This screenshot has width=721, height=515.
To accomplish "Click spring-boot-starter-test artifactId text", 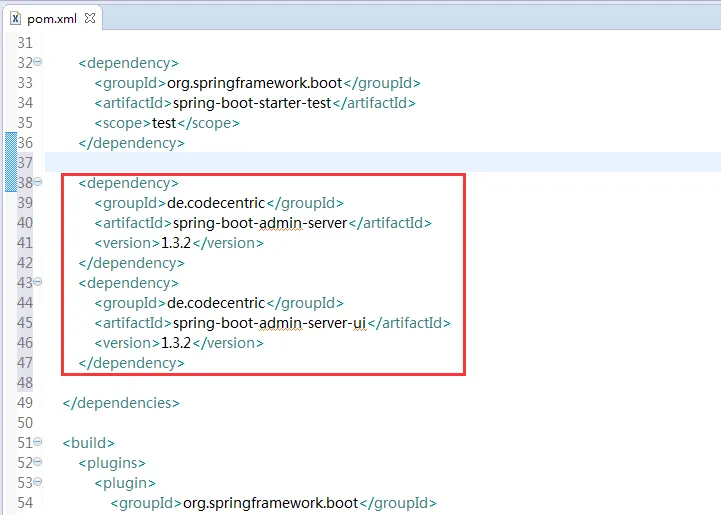I will click(x=252, y=103).
